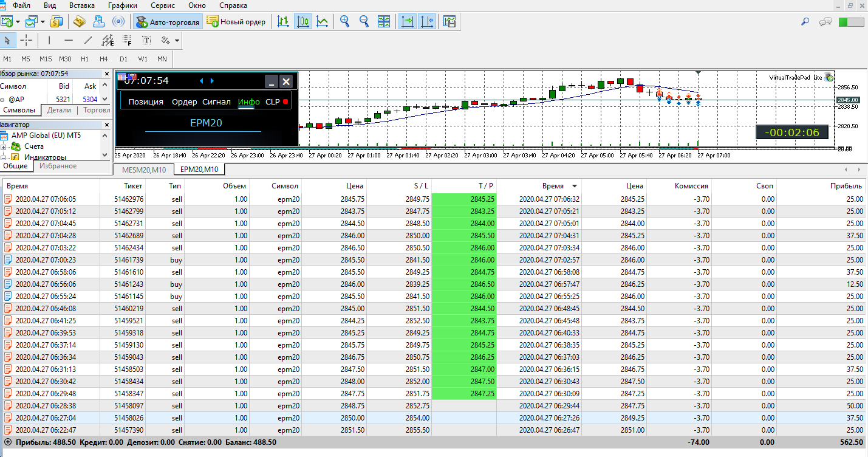The image size is (868, 457).
Task: Select the crosshair cursor tool
Action: click(x=27, y=41)
